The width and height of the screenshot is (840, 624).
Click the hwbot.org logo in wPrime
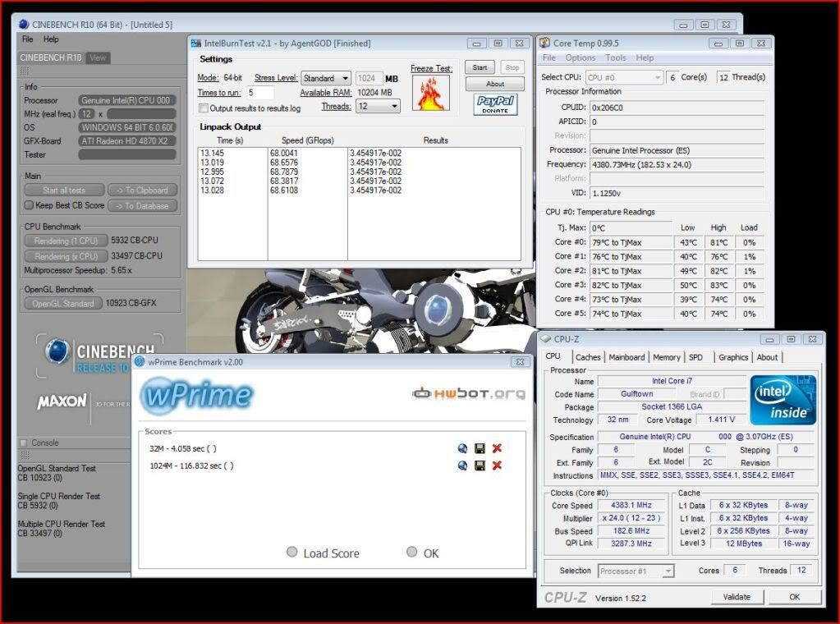click(x=468, y=393)
